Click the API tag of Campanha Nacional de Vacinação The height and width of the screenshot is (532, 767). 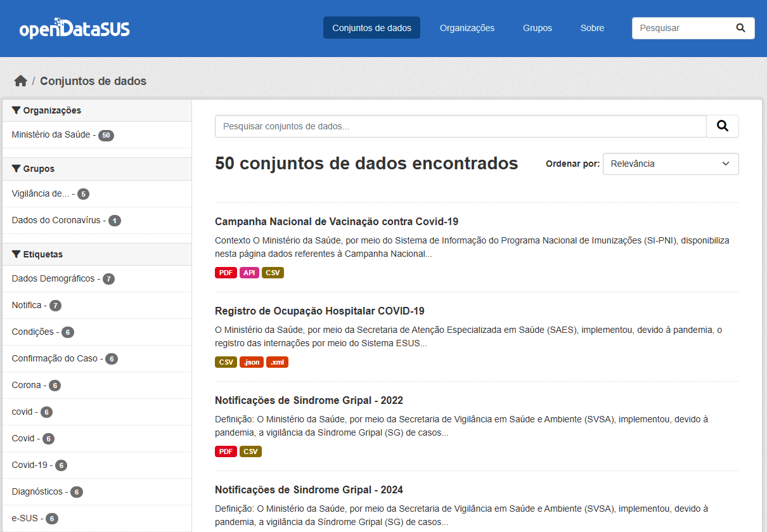point(249,273)
